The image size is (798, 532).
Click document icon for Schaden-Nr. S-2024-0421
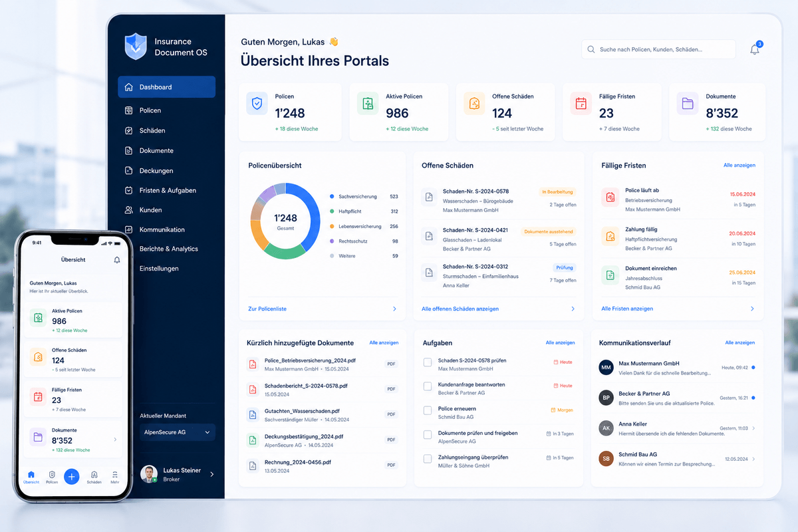[430, 235]
